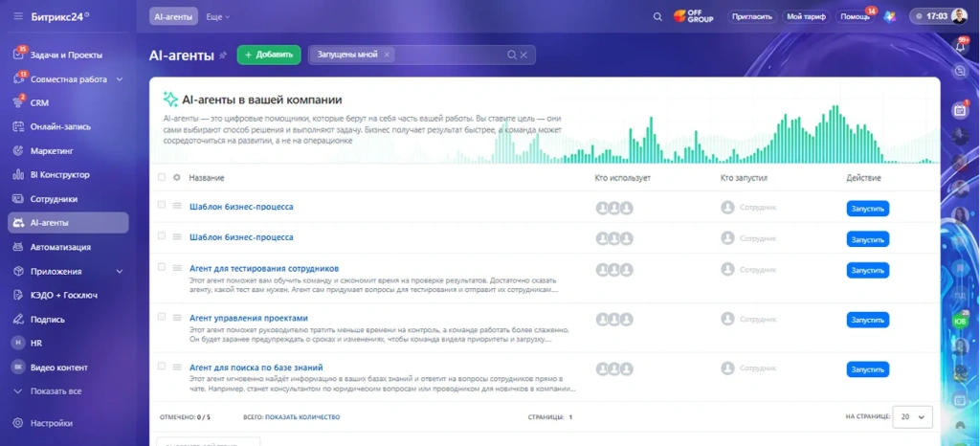Open the hamburger menu next to Битрикс24
Image resolution: width=980 pixels, height=446 pixels.
(18, 16)
